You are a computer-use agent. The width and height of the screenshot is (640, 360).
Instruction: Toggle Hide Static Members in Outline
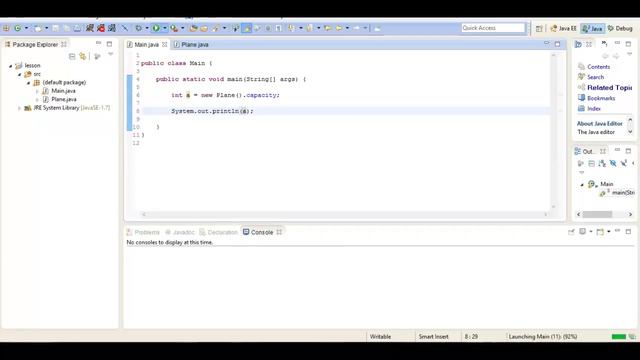point(624,164)
